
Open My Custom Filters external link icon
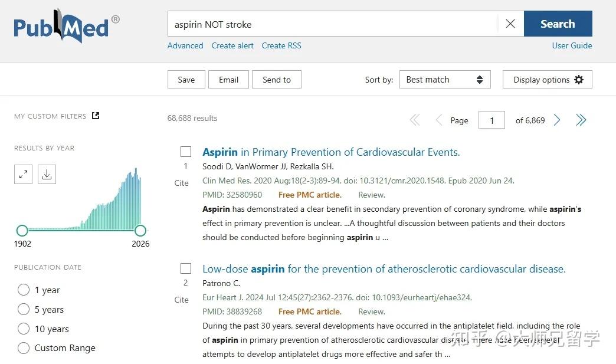click(95, 115)
